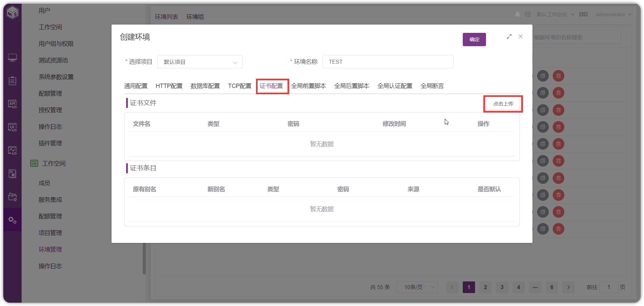Open the 全局后置脚本 tab
644x306 pixels.
pyautogui.click(x=352, y=86)
